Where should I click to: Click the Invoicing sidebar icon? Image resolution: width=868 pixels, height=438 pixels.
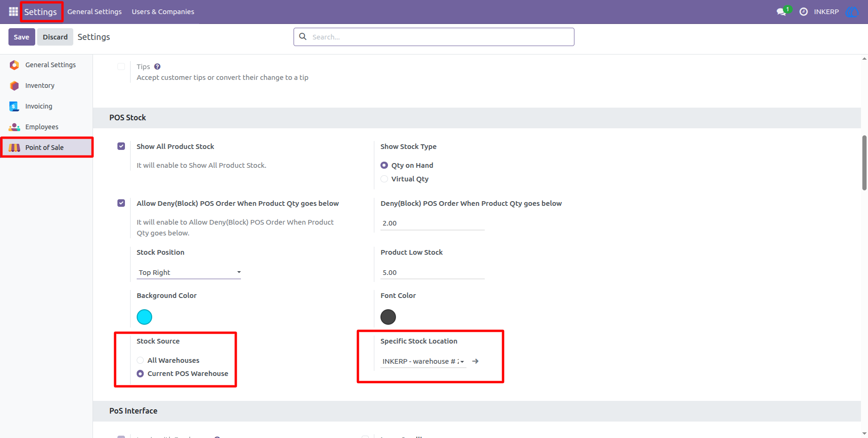pos(14,106)
